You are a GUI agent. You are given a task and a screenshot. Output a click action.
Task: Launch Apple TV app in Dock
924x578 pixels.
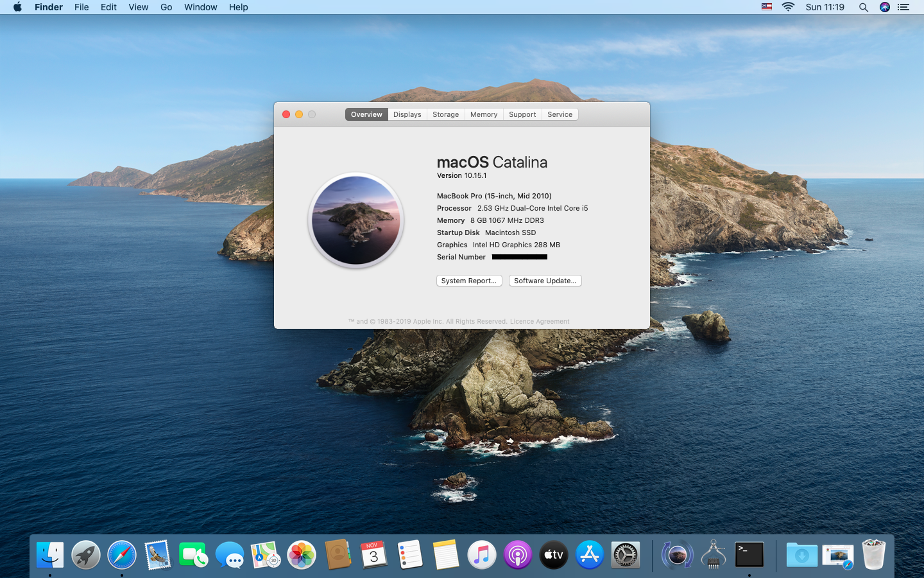[554, 555]
